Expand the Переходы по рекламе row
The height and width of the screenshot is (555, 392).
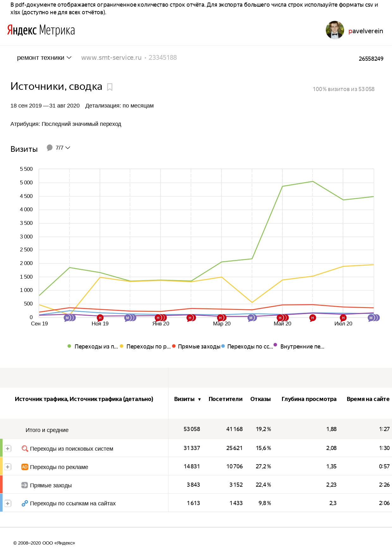pyautogui.click(x=8, y=467)
